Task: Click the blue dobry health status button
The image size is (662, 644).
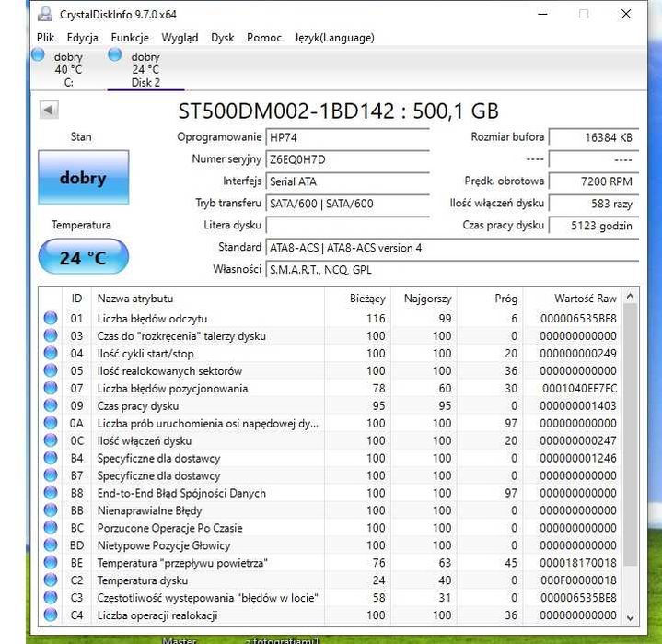Action: [x=84, y=178]
